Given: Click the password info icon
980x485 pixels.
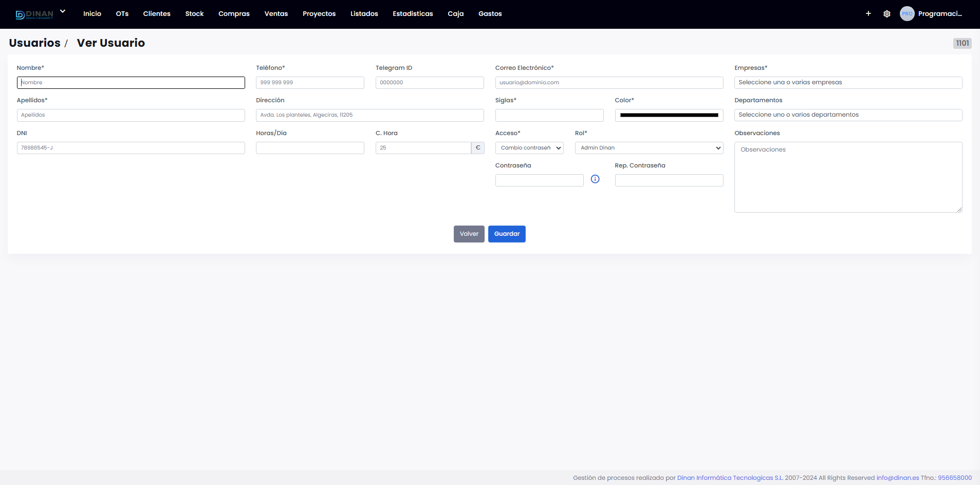Looking at the screenshot, I should click(595, 179).
